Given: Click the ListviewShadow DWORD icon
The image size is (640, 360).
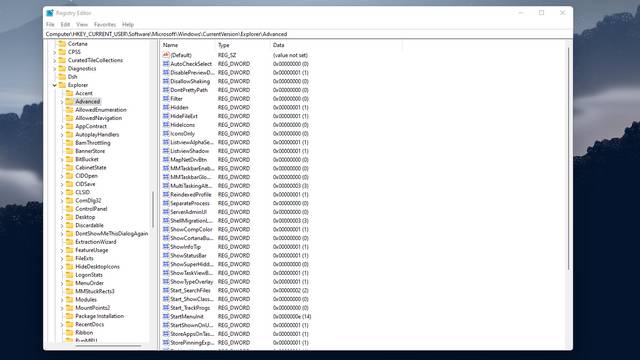Looking at the screenshot, I should [x=166, y=151].
